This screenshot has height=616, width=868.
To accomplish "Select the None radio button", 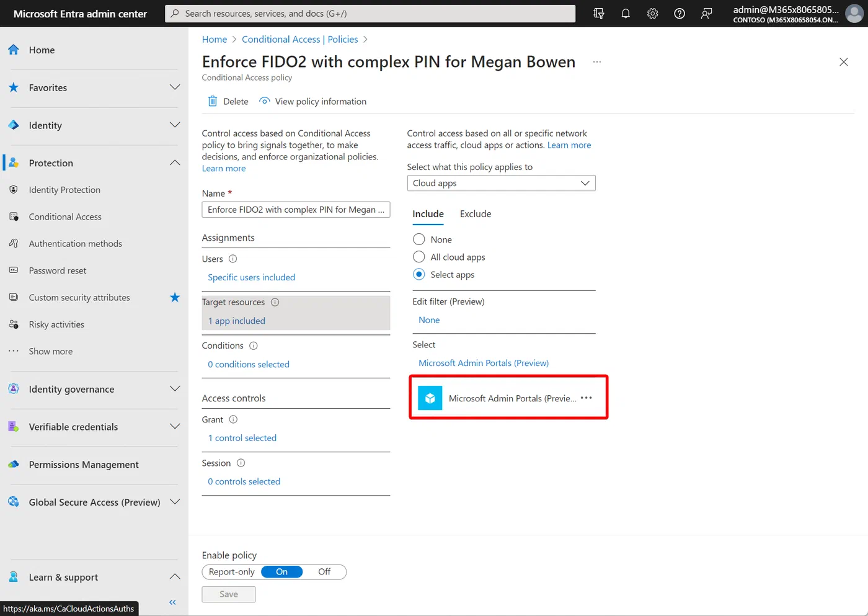I will [x=419, y=239].
